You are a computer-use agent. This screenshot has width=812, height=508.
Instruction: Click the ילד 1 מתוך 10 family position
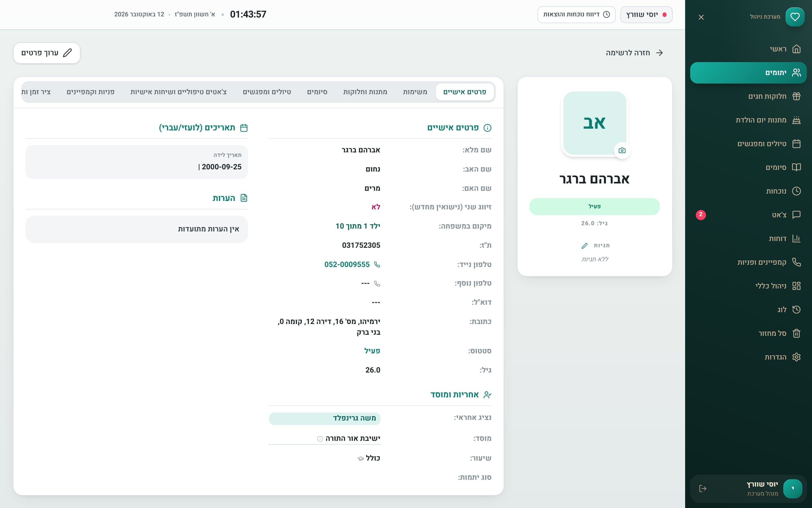[358, 226]
